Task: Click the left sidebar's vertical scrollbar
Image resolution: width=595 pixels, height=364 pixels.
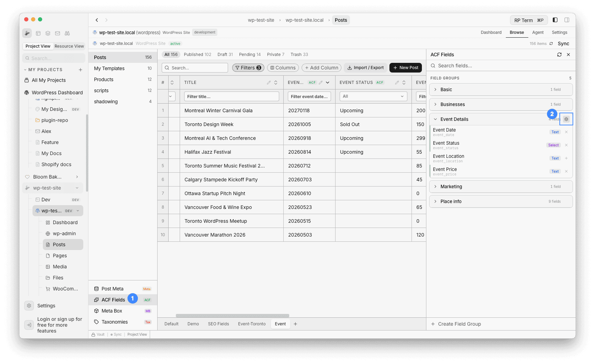Action: [87, 153]
